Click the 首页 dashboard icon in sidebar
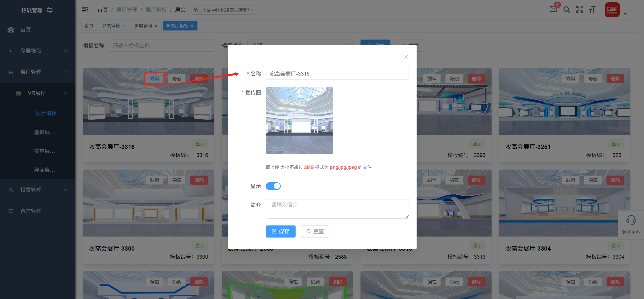644x299 pixels. pyautogui.click(x=11, y=30)
